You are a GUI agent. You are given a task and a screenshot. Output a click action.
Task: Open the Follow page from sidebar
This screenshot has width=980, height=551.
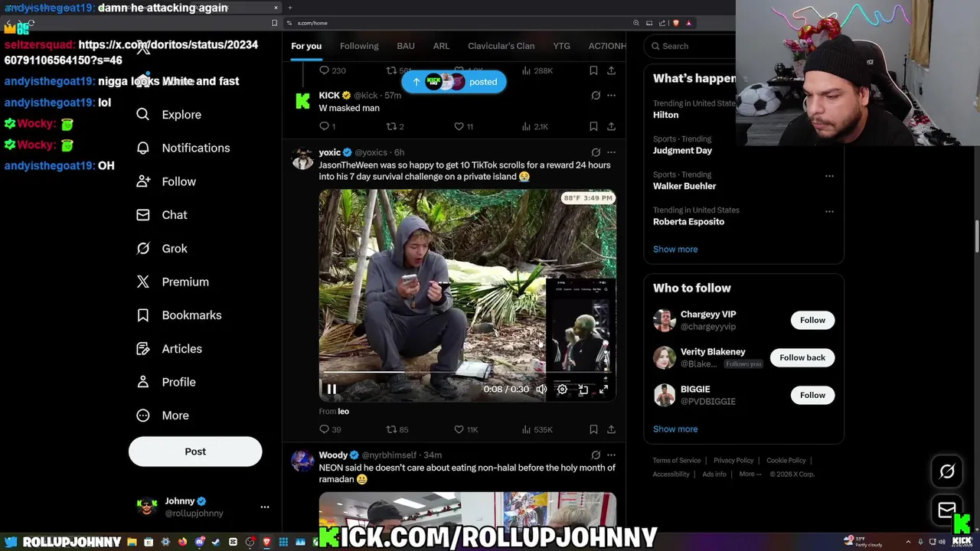(165, 181)
